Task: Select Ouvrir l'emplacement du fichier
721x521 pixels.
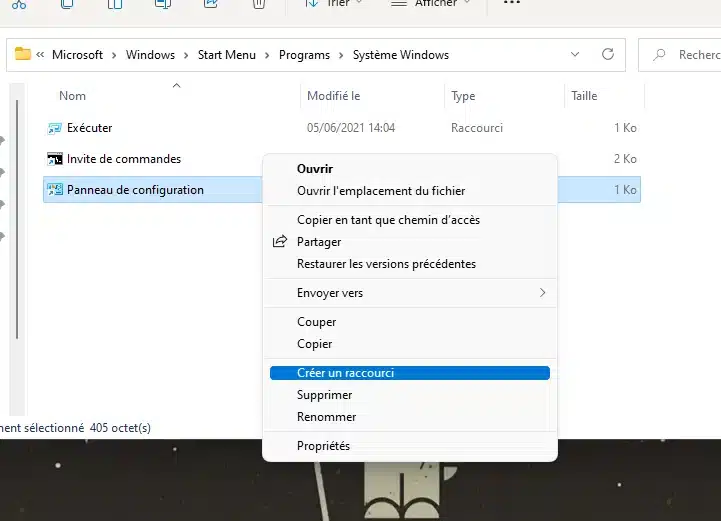Action: 381,191
